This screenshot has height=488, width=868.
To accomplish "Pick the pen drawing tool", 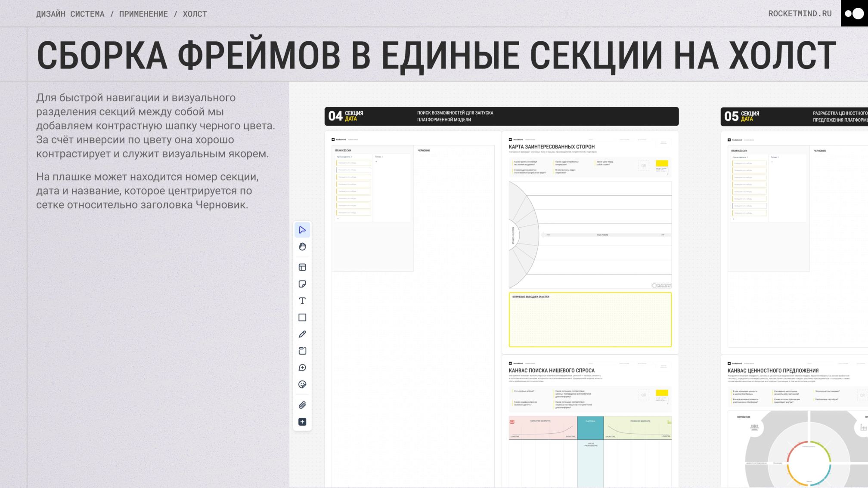I will coord(302,334).
